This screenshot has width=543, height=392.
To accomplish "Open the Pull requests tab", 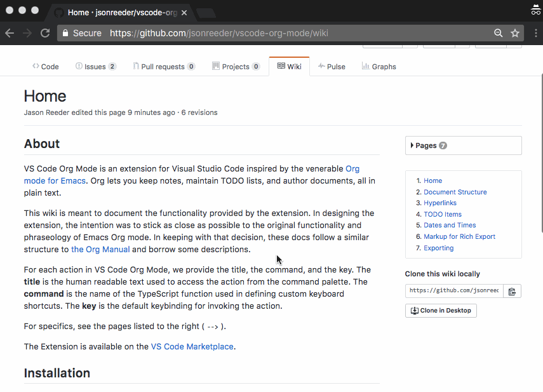I will (x=164, y=67).
